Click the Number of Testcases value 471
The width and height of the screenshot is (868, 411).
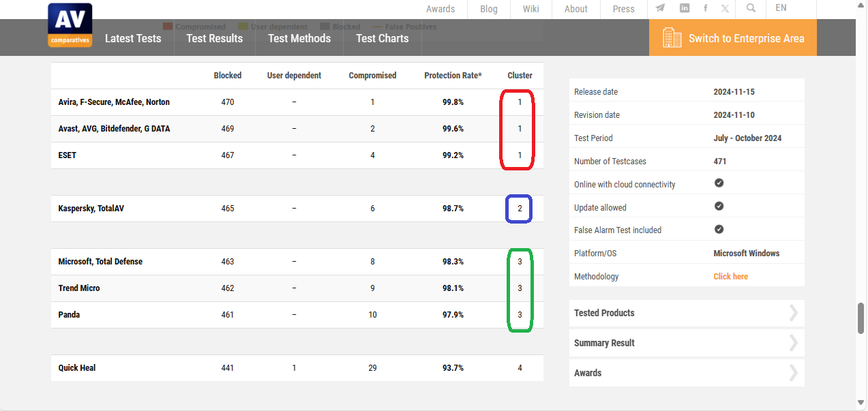719,161
